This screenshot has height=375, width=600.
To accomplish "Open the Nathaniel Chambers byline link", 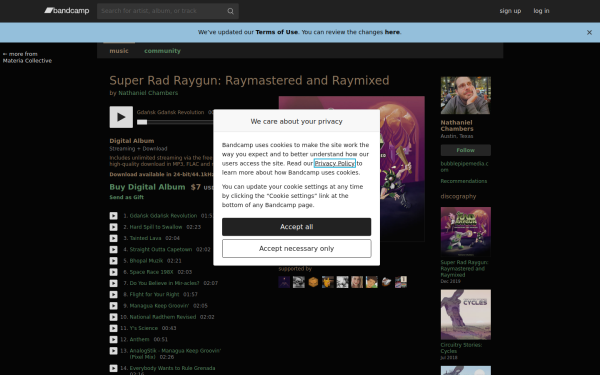I will click(x=148, y=93).
